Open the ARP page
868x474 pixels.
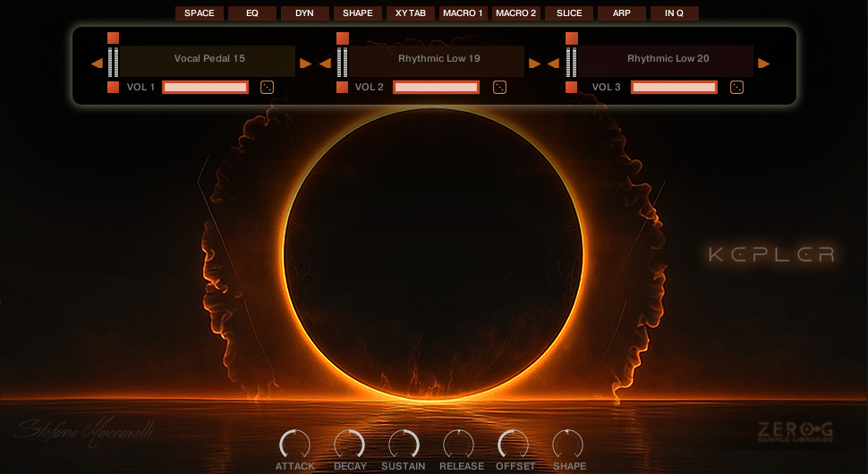(x=621, y=13)
